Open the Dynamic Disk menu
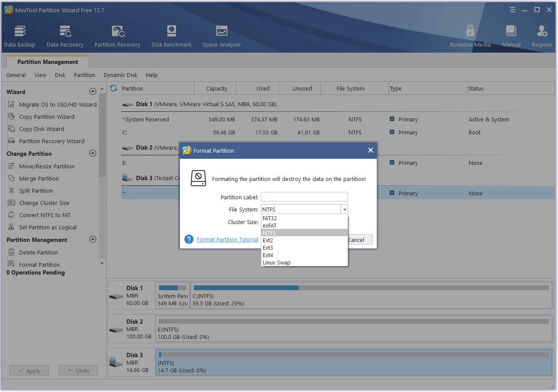The height and width of the screenshot is (392, 558). (x=120, y=75)
